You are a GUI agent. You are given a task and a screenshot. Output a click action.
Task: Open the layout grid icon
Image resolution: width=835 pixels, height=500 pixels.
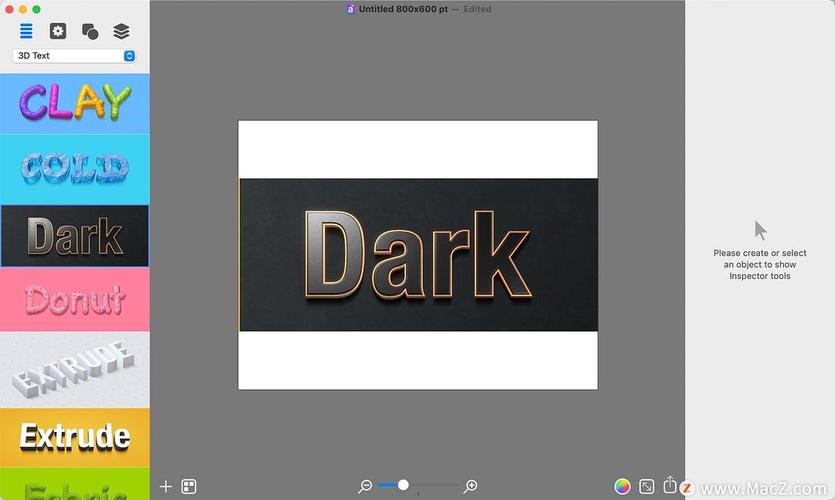tap(189, 486)
